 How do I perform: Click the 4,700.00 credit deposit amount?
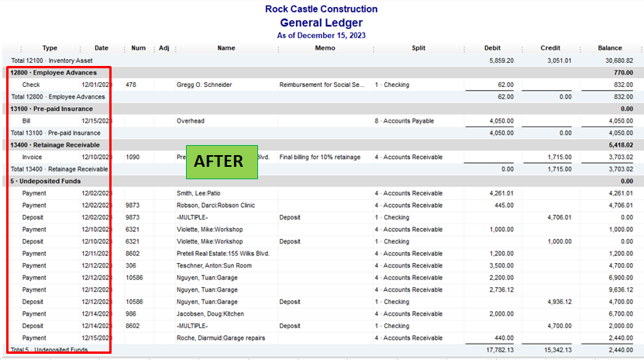(x=559, y=326)
